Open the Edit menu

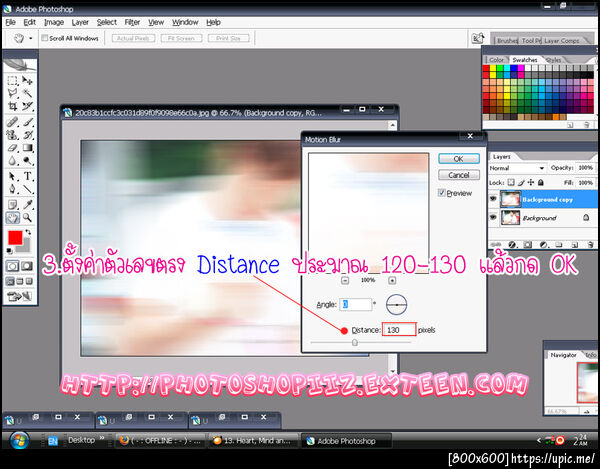point(29,22)
